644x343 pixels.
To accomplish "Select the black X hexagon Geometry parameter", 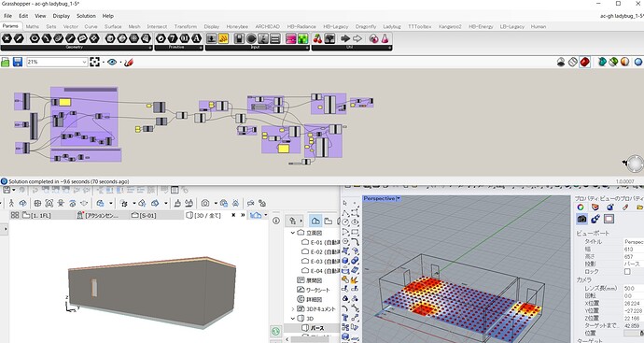I will click(7, 38).
